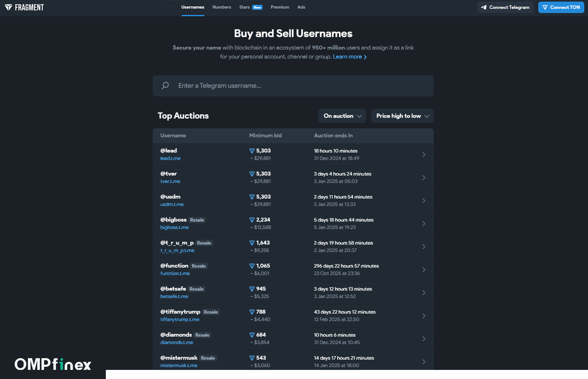Click the 296 days 22 hours 57 minutes text
This screenshot has width=588, height=379.
[x=346, y=266]
